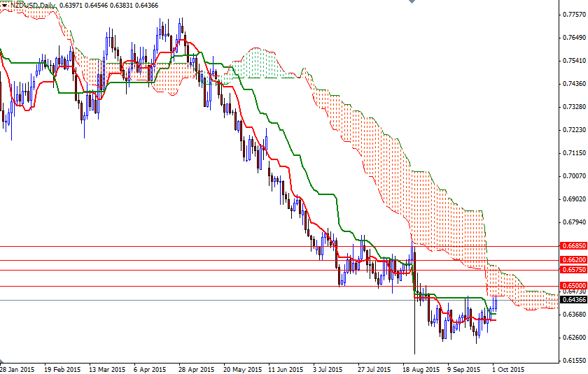Click the 1 Oct 2015 date label
588x374 pixels.
point(506,368)
